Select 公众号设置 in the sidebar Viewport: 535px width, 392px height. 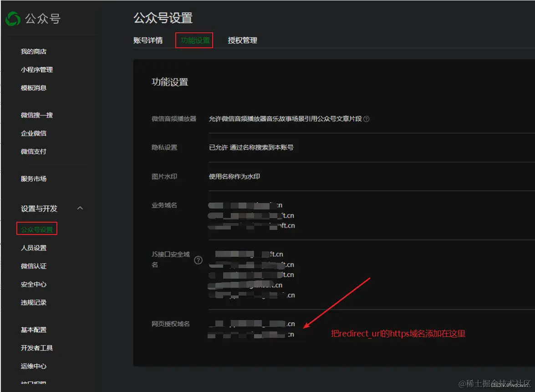36,229
